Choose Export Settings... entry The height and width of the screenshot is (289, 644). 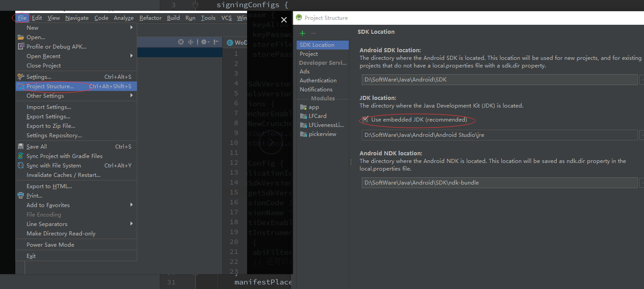tap(76, 116)
